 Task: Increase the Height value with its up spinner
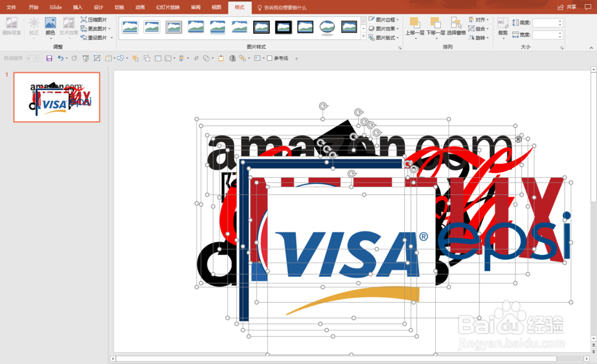coord(560,21)
